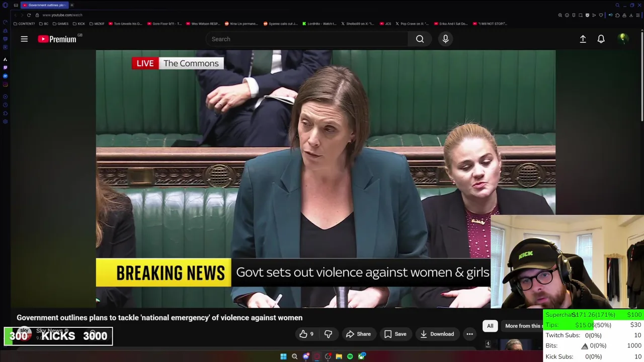Open the Easy Setup sliders icon

coord(638,15)
